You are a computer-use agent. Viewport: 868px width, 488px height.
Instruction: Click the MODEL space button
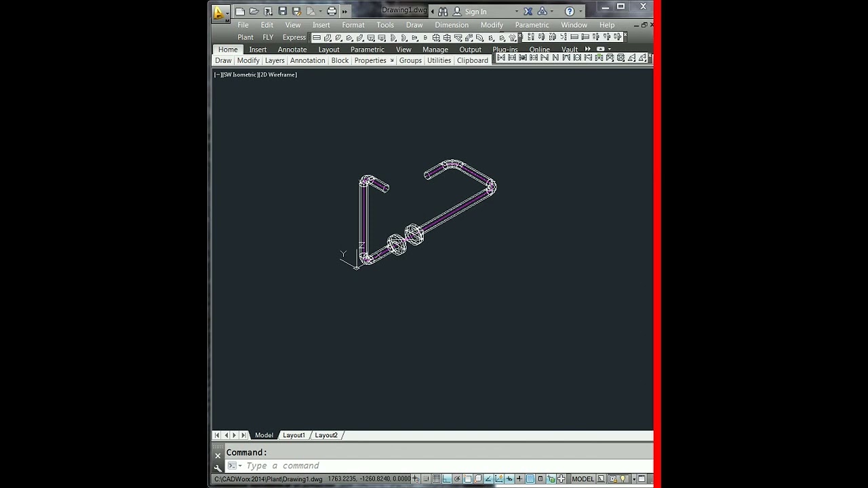(583, 479)
